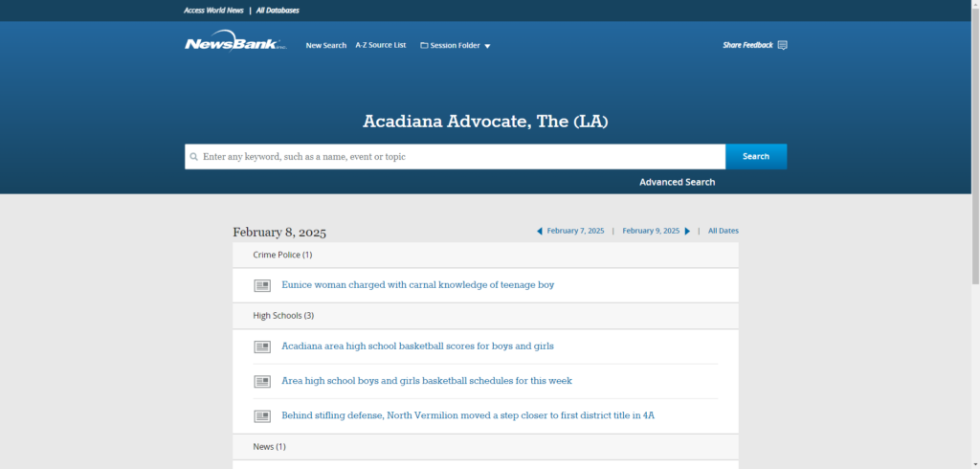Open New Search from the top menu
Image resolution: width=980 pixels, height=469 pixels.
(x=325, y=45)
